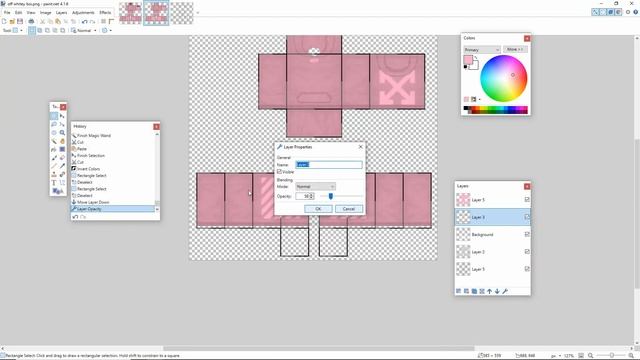640x360 pixels.
Task: Select the Rectangle Select tool
Action: point(54,116)
